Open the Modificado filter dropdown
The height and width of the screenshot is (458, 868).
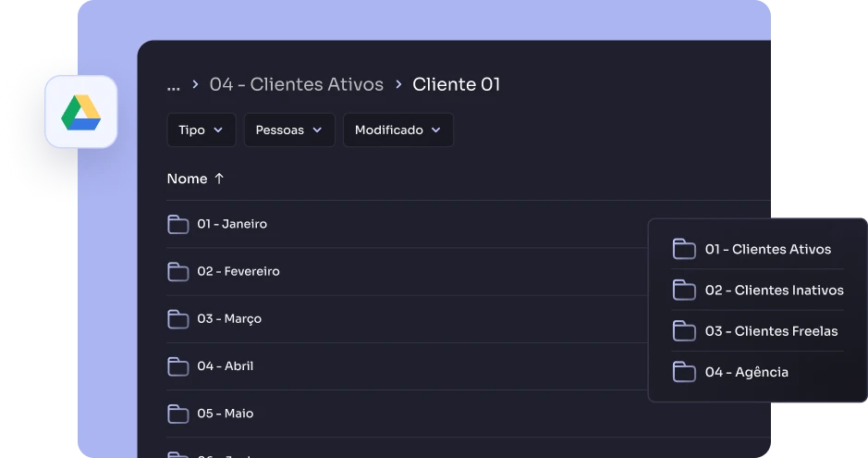pos(397,130)
